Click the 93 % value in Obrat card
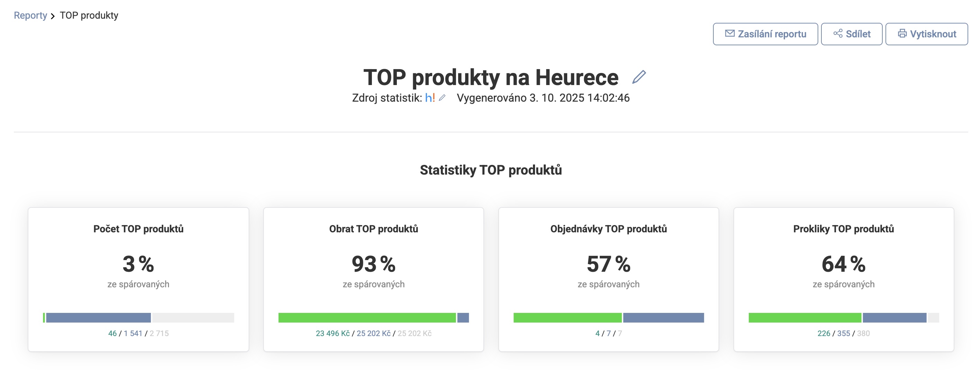The height and width of the screenshot is (372, 980). point(373,264)
